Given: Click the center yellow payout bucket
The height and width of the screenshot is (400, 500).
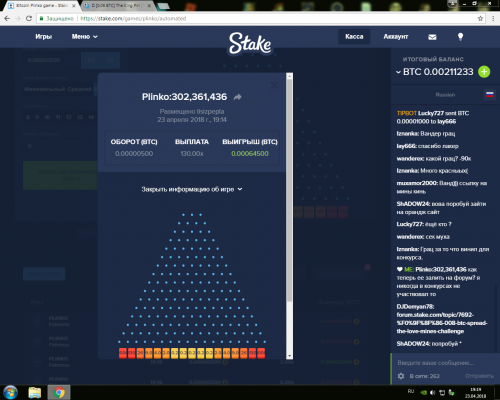Looking at the screenshot, I should click(x=192, y=353).
